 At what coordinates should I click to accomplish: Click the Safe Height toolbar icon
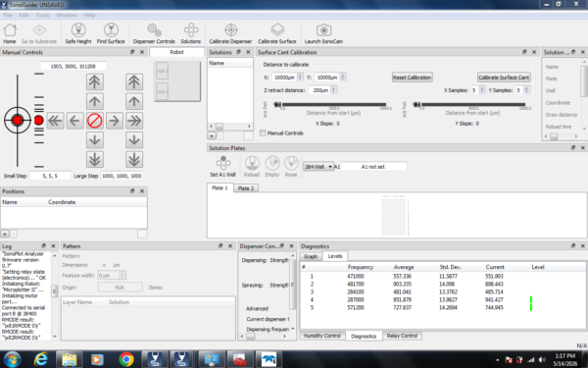[x=78, y=33]
